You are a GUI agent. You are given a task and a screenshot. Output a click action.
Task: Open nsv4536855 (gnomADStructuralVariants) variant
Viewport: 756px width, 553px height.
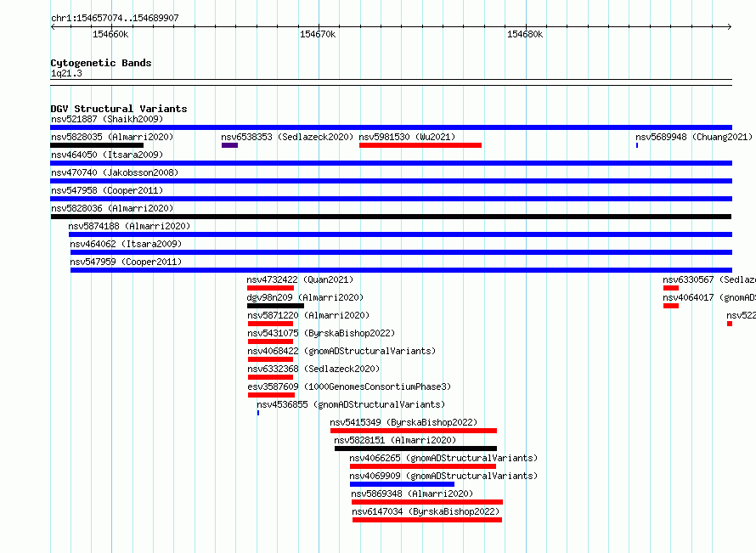point(351,404)
